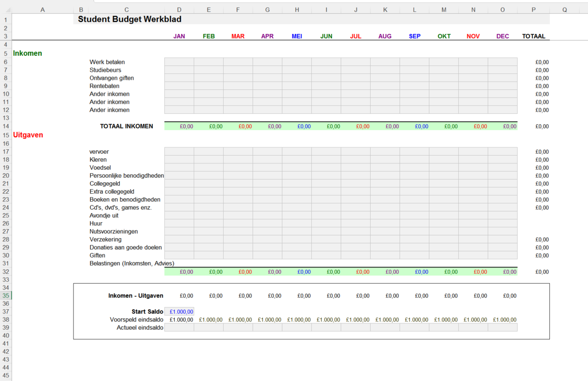Viewport: 588px width, 381px height.
Task: Select the MAR month header
Action: tap(238, 36)
